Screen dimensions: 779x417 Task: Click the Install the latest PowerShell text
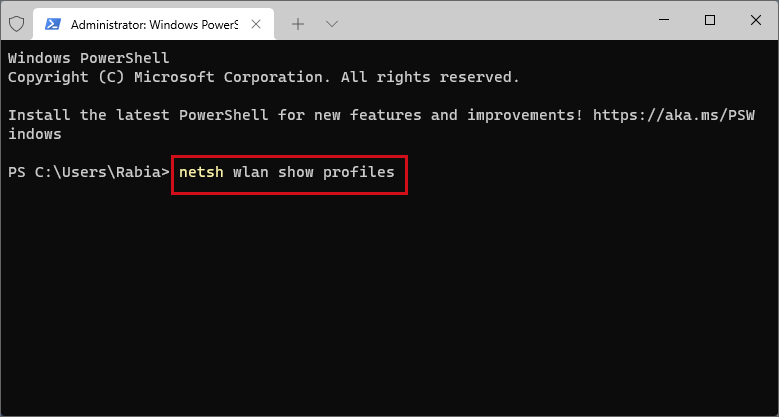[x=138, y=115]
